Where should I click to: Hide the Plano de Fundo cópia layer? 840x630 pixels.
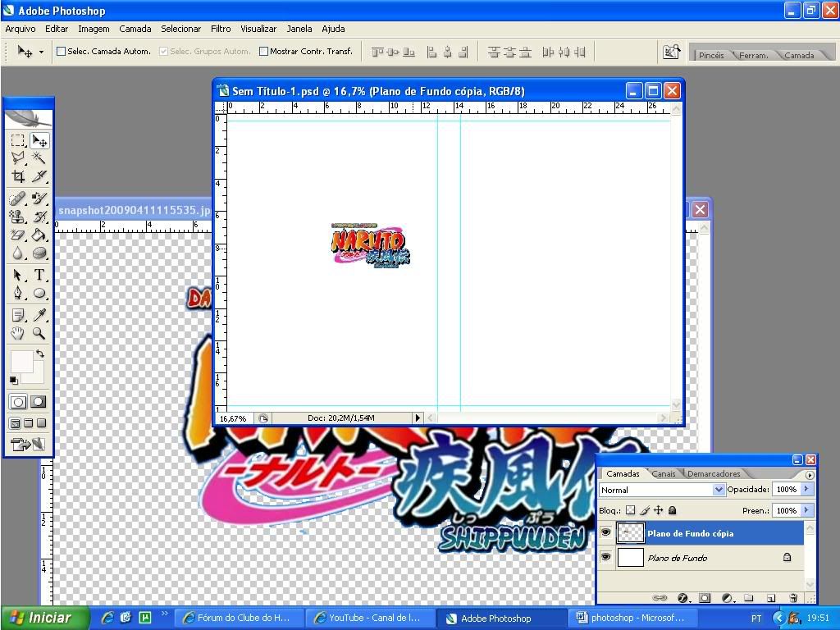coord(605,533)
